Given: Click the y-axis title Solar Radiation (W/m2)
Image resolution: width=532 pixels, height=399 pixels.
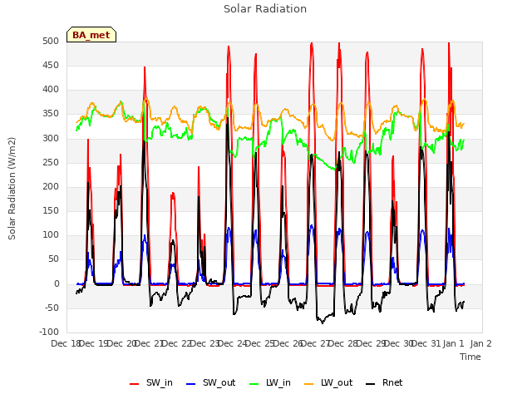Looking at the screenshot, I should click(12, 189).
